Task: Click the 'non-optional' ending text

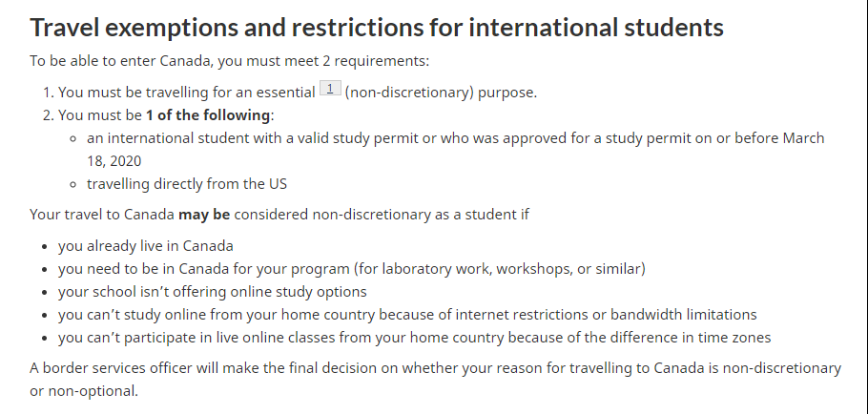Action: pos(93,391)
